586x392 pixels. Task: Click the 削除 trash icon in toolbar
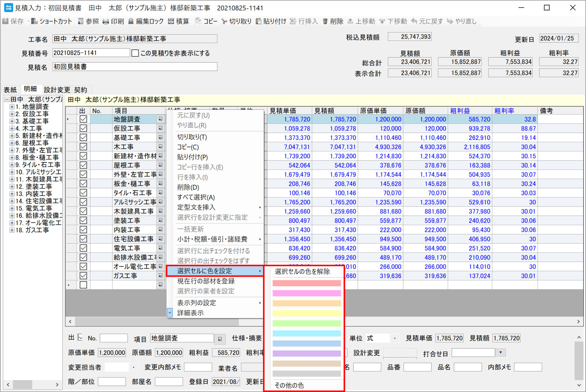(325, 21)
